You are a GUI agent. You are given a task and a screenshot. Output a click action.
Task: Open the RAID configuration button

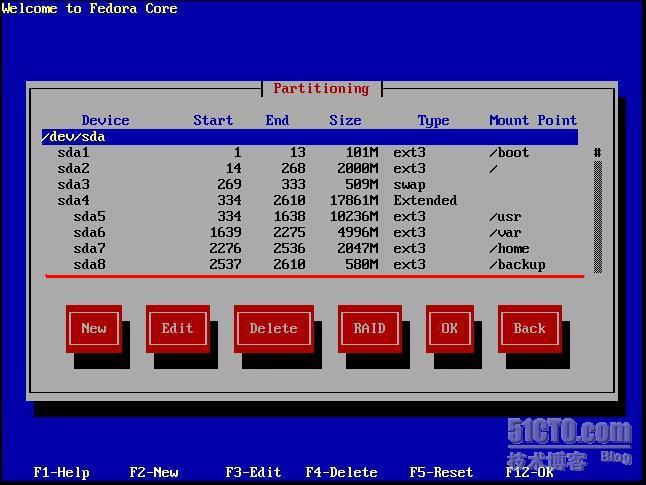point(370,328)
